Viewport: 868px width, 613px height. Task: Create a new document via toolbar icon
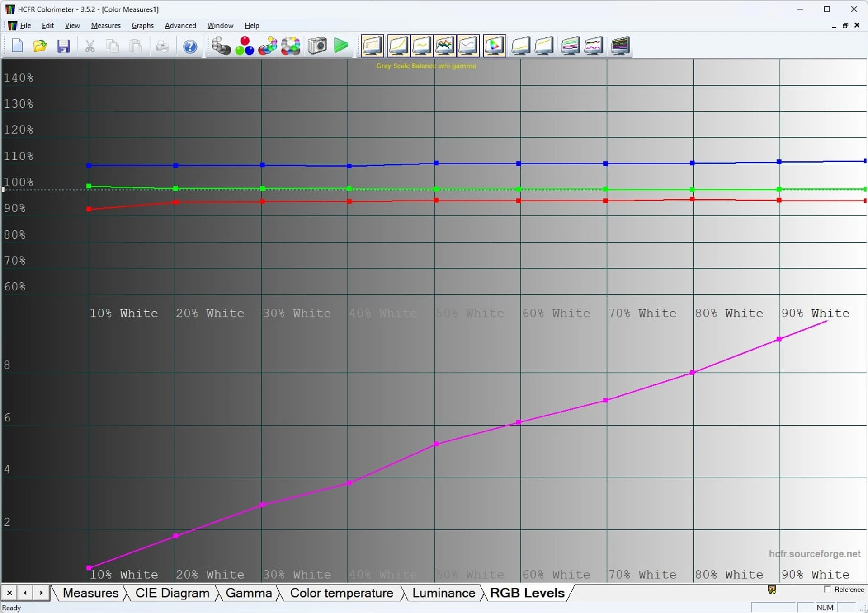[x=17, y=46]
